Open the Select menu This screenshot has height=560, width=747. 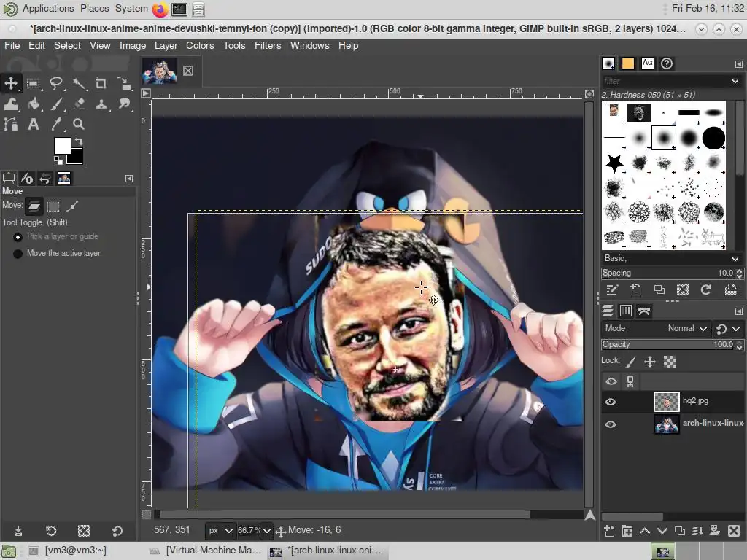point(67,46)
